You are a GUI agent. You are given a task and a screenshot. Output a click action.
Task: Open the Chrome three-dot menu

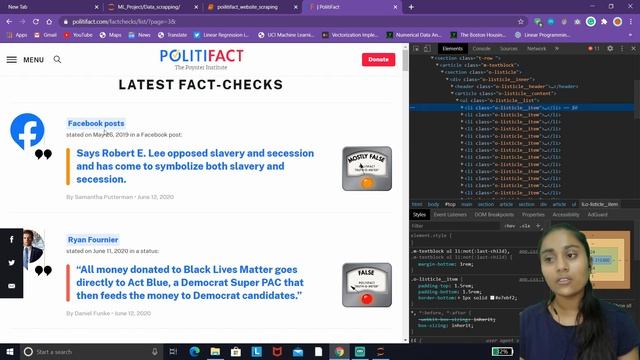coord(631,22)
